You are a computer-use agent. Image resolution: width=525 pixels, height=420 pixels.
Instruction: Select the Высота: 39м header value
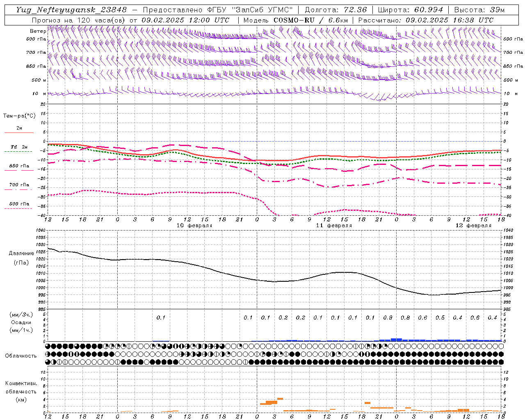point(479,10)
